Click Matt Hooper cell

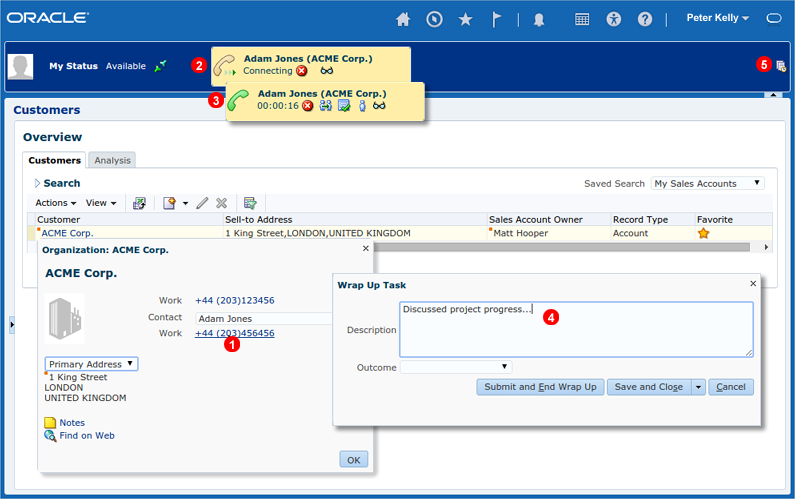(521, 233)
